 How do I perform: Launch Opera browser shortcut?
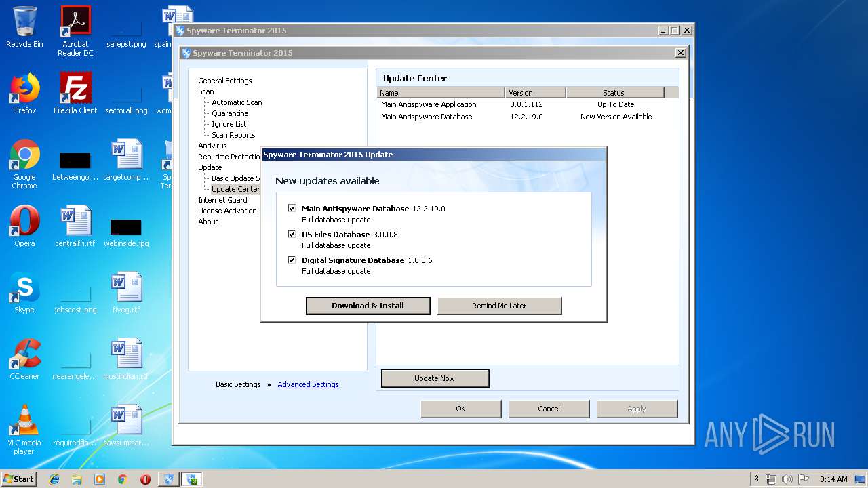[24, 226]
